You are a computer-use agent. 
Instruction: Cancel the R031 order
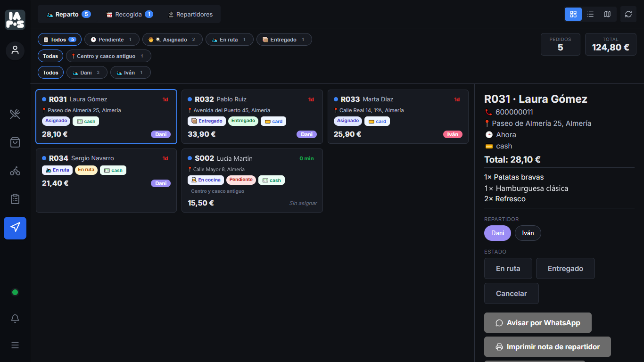coord(512,294)
